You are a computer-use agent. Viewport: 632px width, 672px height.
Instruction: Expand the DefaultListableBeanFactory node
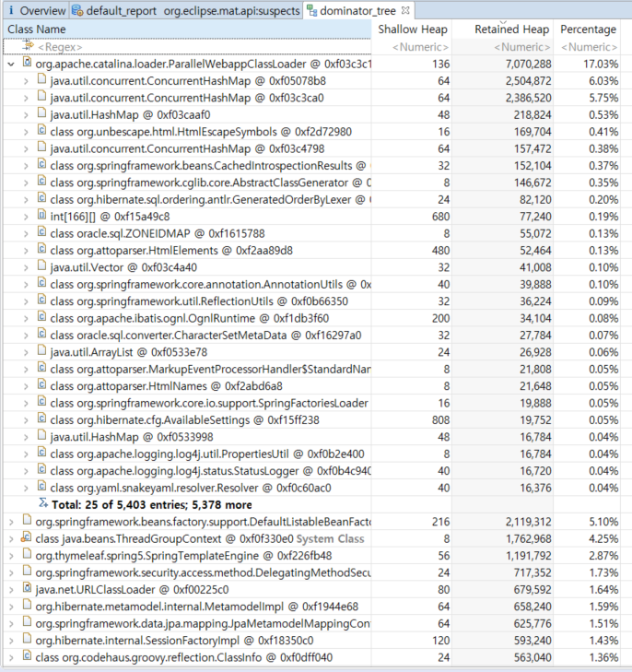(x=11, y=522)
